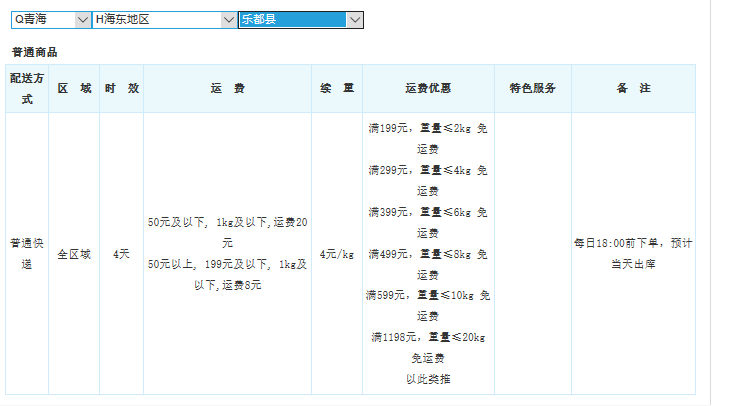
Task: Open the Q青海 province dropdown
Action: click(50, 19)
